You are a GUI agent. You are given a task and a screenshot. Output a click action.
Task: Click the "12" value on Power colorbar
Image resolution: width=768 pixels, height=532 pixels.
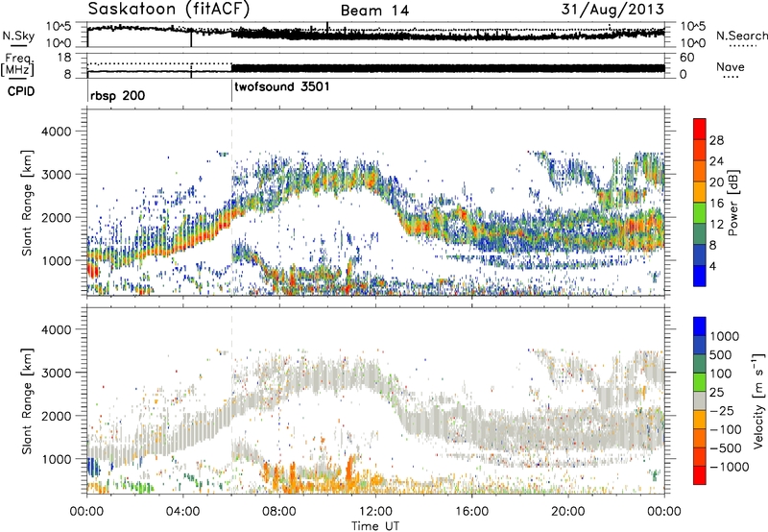(716, 225)
